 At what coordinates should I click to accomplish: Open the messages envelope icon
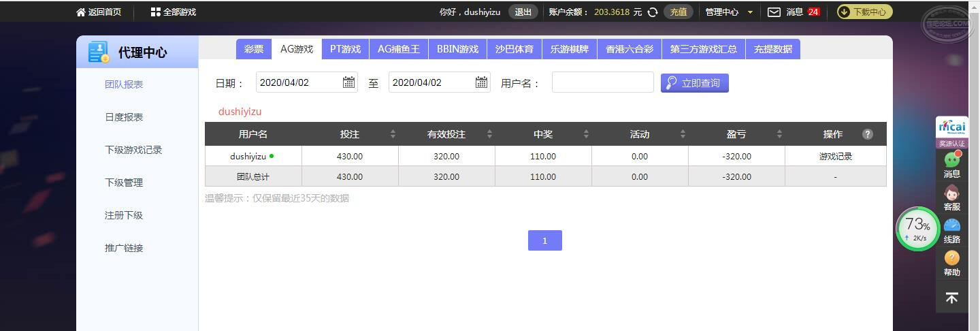click(774, 12)
